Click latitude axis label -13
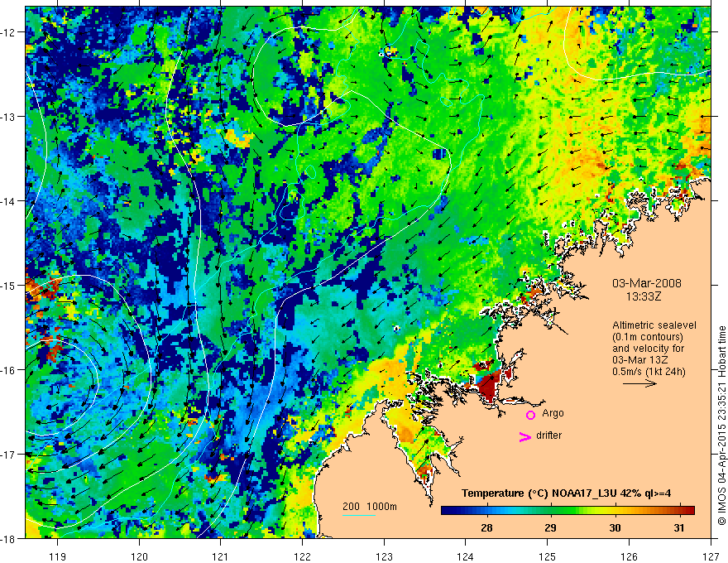The height and width of the screenshot is (563, 728). click(8, 117)
